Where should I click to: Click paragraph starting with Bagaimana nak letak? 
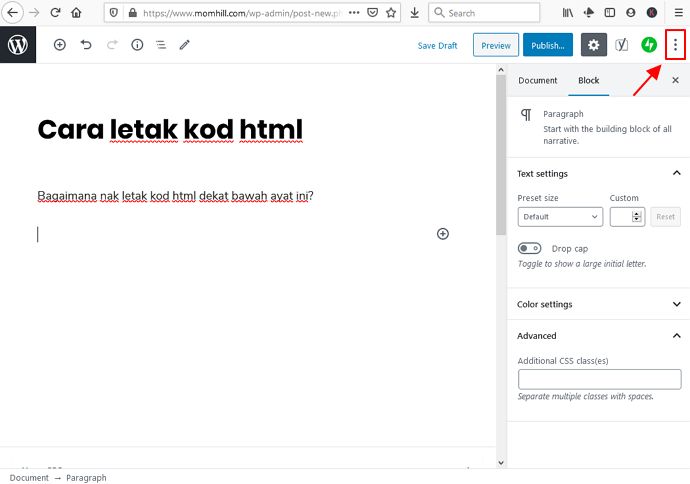[x=175, y=196]
